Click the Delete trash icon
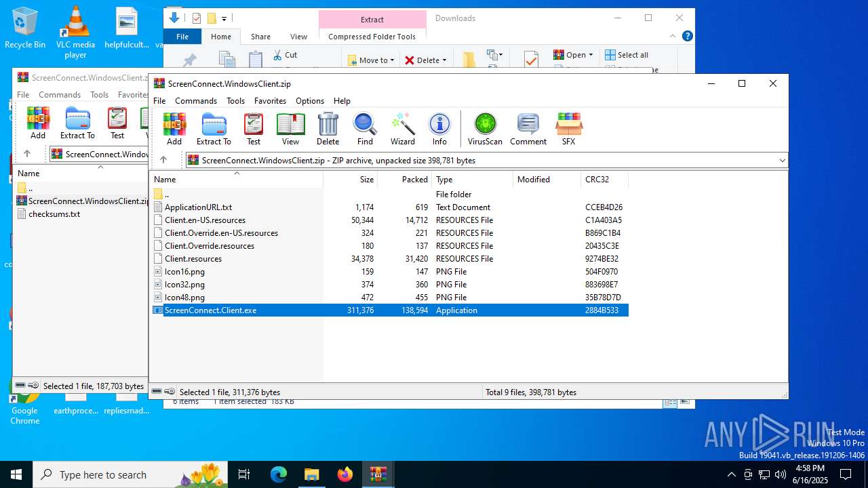Image resolution: width=868 pixels, height=488 pixels. coord(328,129)
